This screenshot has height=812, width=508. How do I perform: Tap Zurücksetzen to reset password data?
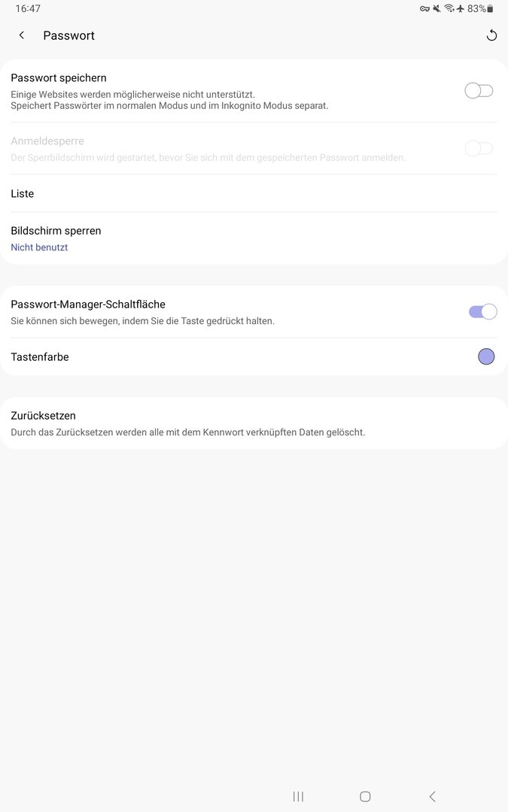[44, 416]
